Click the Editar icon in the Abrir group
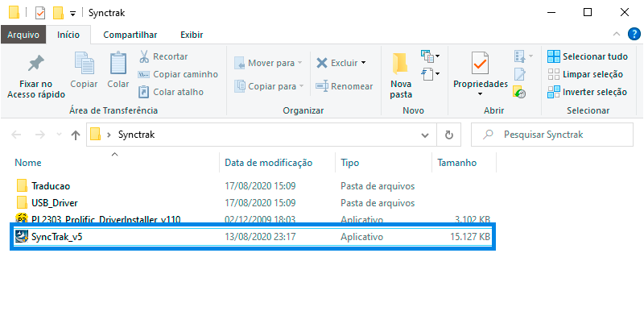The image size is (644, 332). (x=519, y=74)
